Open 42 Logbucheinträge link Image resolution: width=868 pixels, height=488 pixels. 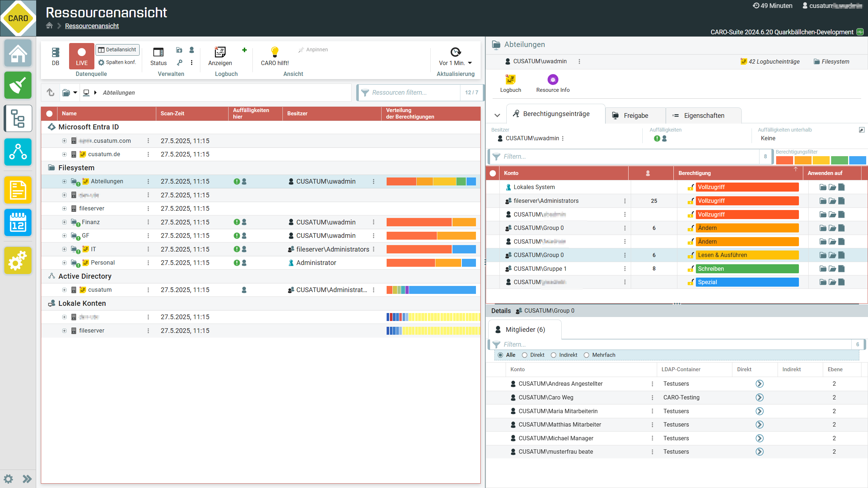(770, 61)
